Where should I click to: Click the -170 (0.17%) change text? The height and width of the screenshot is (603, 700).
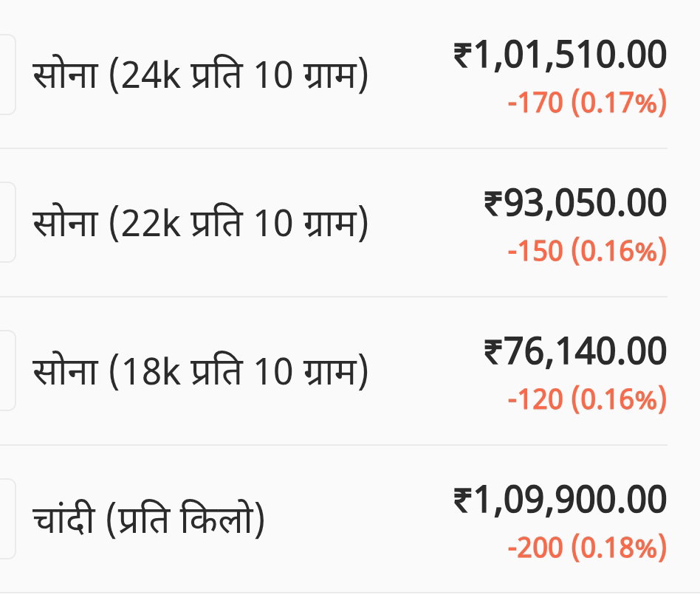pyautogui.click(x=587, y=103)
